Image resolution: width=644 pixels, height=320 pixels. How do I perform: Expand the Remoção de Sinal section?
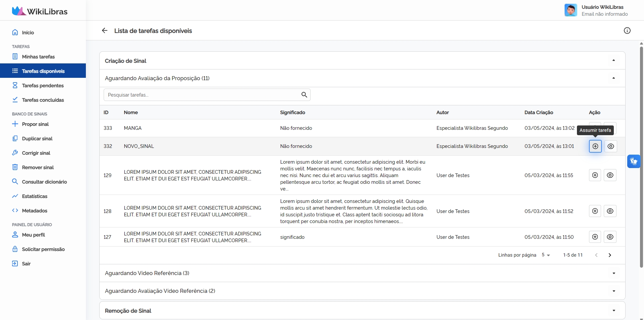pos(613,311)
